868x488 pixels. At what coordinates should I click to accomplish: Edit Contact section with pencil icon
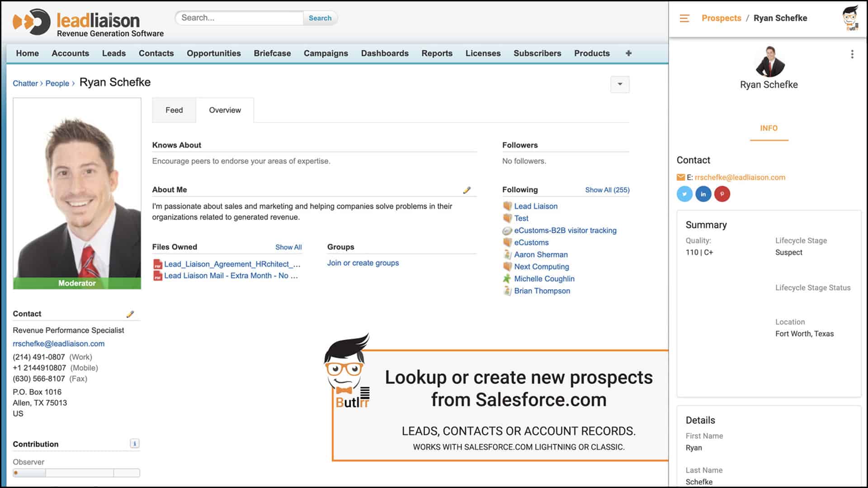130,314
